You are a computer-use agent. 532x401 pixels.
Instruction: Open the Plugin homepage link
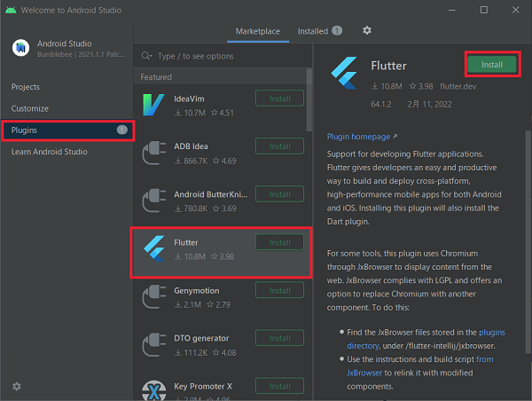pos(362,137)
